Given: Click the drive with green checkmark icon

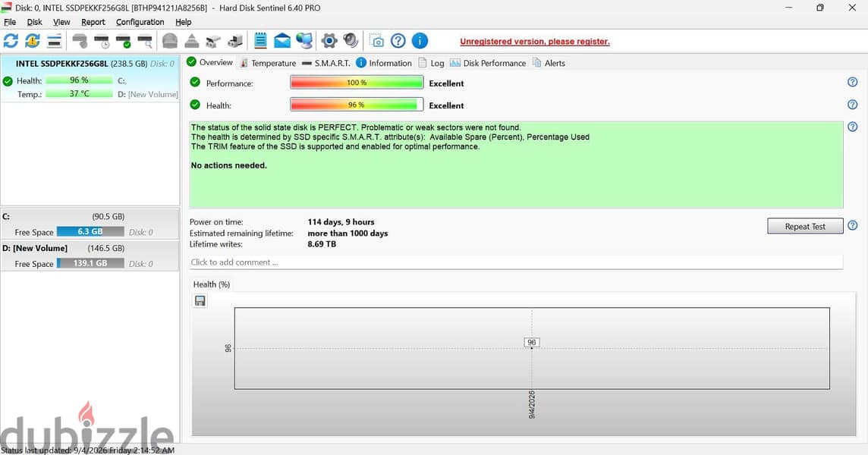Looking at the screenshot, I should [124, 40].
